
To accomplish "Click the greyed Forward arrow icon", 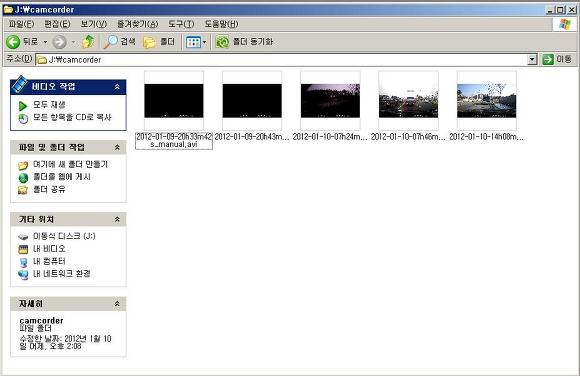I will click(x=59, y=42).
